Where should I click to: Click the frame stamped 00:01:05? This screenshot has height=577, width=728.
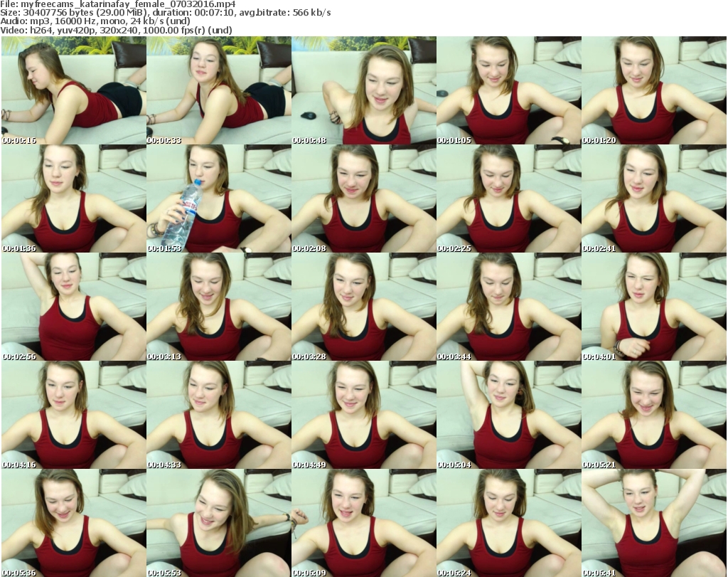pyautogui.click(x=508, y=90)
